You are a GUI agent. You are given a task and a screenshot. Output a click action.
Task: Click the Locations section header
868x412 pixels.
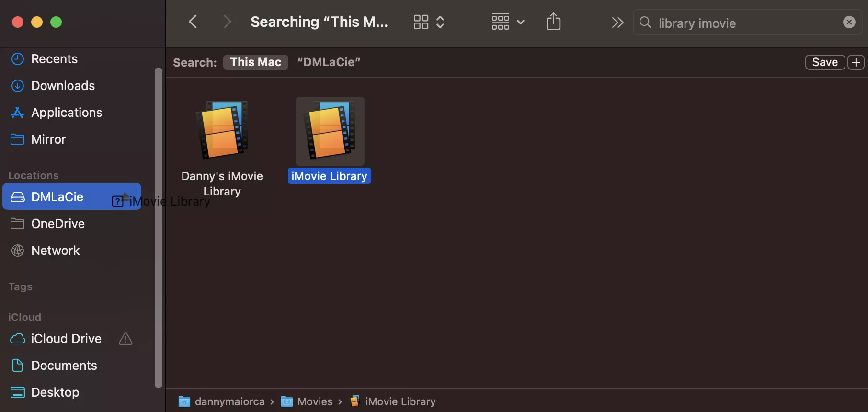click(33, 175)
